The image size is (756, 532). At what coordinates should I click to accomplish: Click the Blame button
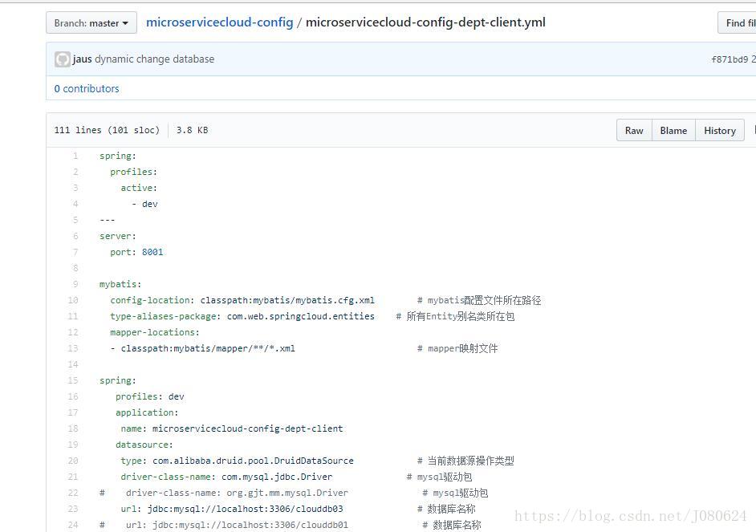(x=673, y=131)
